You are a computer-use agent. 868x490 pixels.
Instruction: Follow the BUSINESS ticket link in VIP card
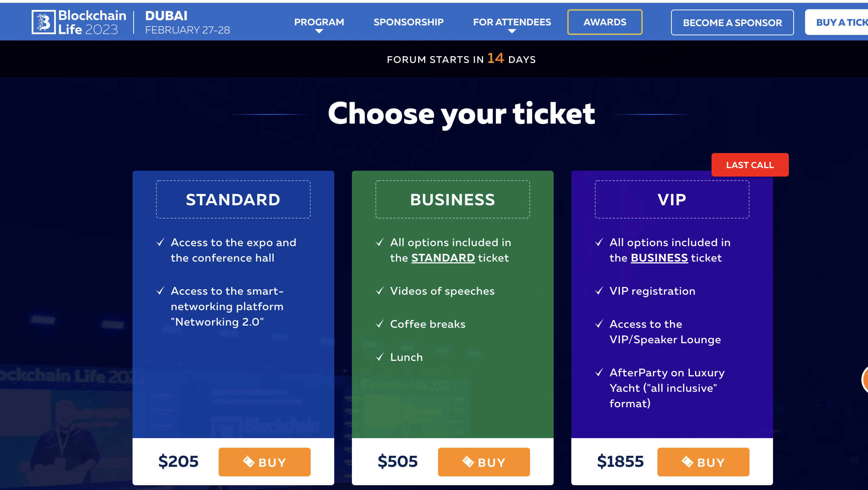[659, 258]
